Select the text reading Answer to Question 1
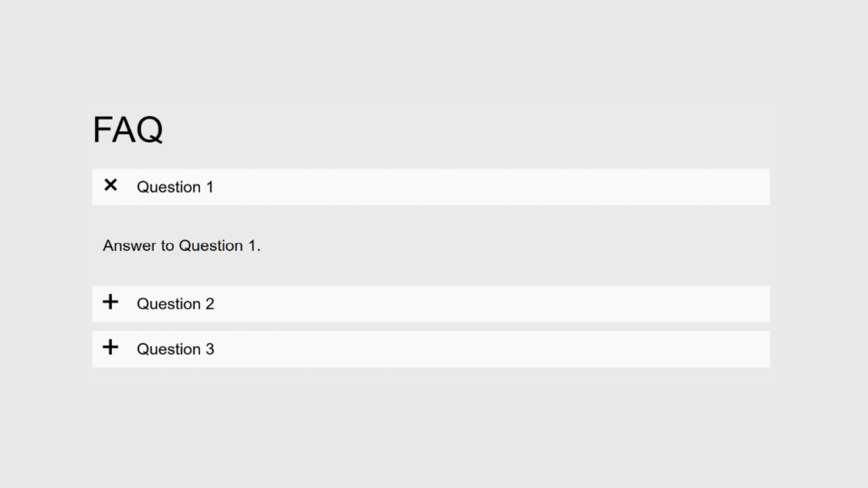 [181, 246]
